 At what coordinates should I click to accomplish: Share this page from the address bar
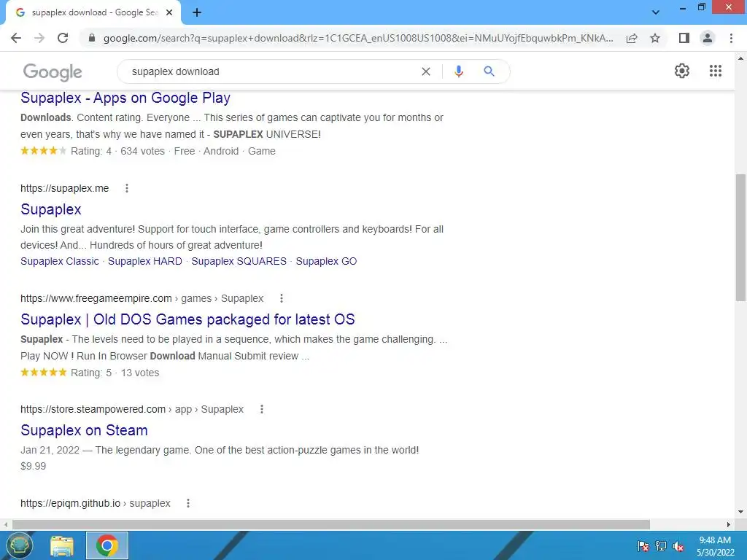coord(632,38)
